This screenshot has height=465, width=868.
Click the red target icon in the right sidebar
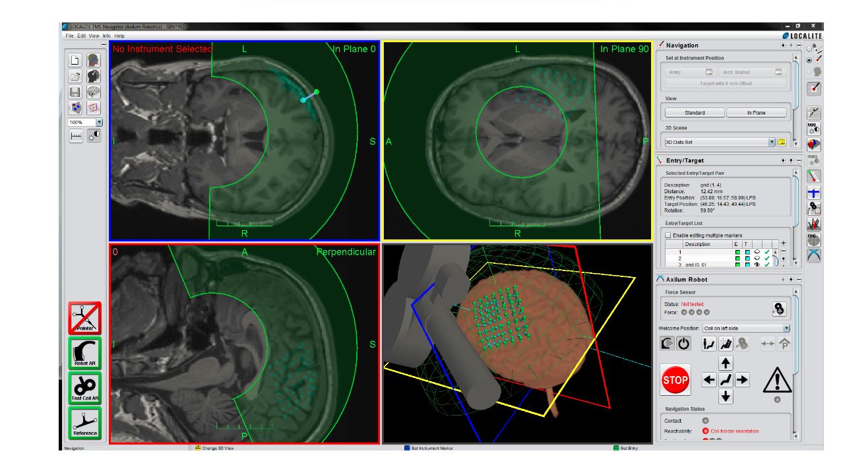[x=814, y=88]
